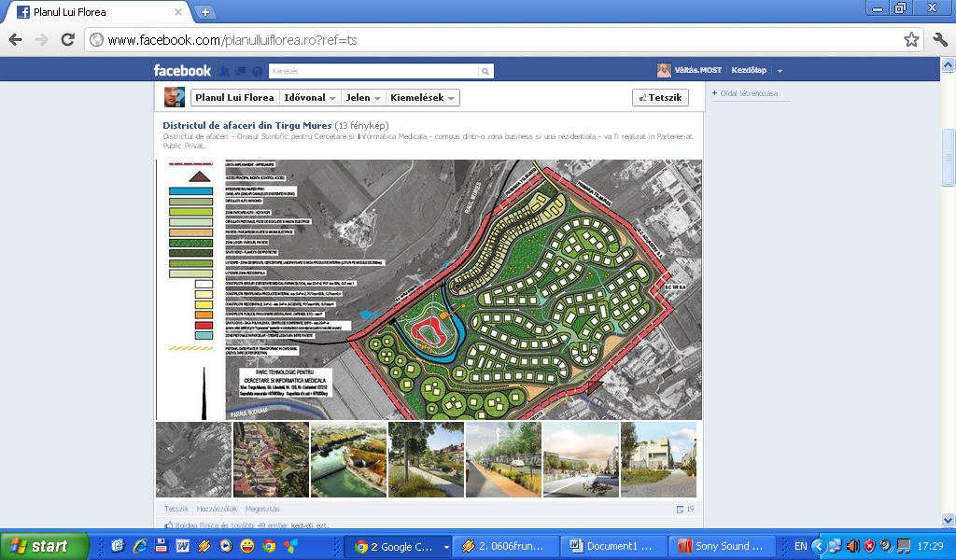956x560 pixels.
Task: Open Facebook messages icon in header
Action: 240,71
